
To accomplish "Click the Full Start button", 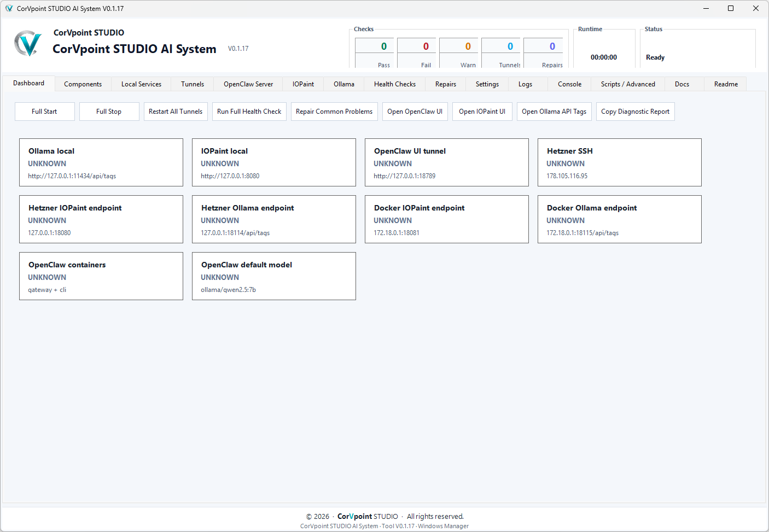I will (x=44, y=112).
